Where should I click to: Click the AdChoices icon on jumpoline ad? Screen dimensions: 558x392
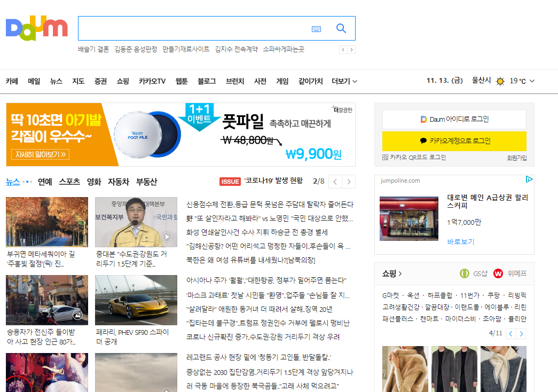(x=529, y=180)
